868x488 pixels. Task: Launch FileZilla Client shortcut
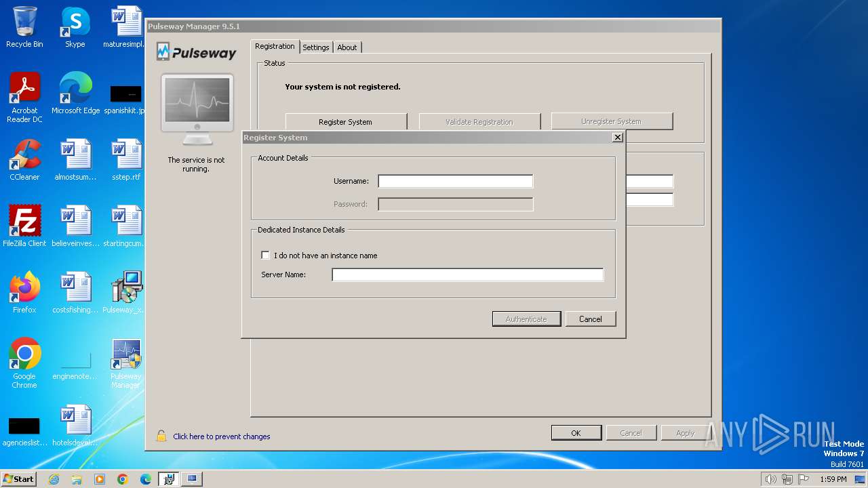(x=24, y=226)
